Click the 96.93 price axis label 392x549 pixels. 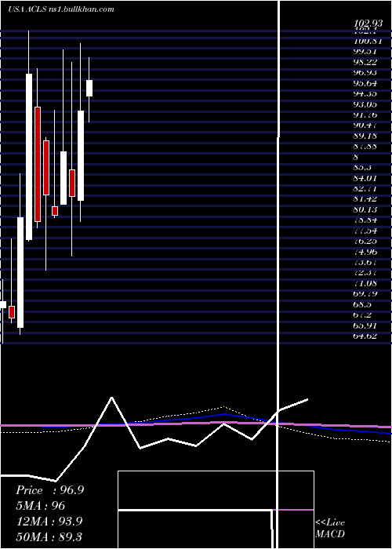365,73
